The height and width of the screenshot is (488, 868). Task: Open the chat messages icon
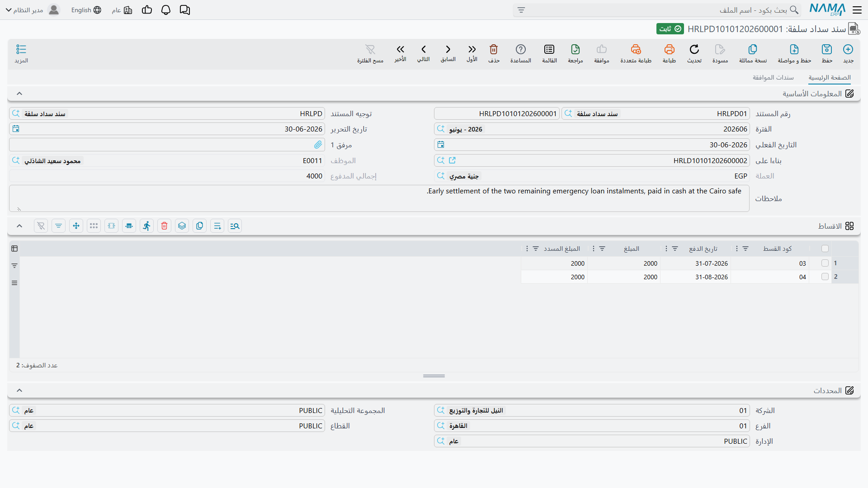coord(185,10)
